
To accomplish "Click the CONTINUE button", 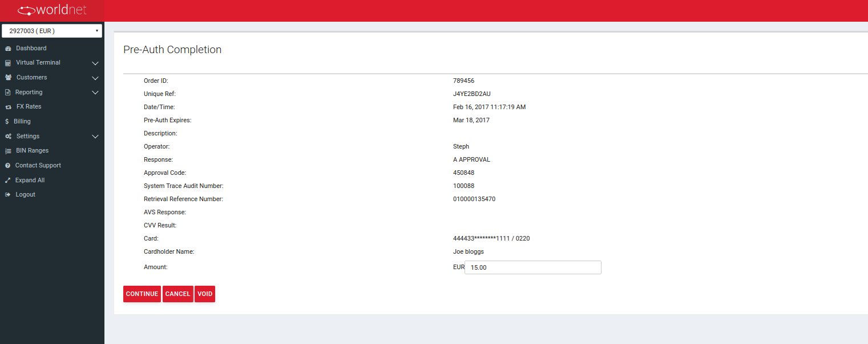I will pyautogui.click(x=142, y=294).
